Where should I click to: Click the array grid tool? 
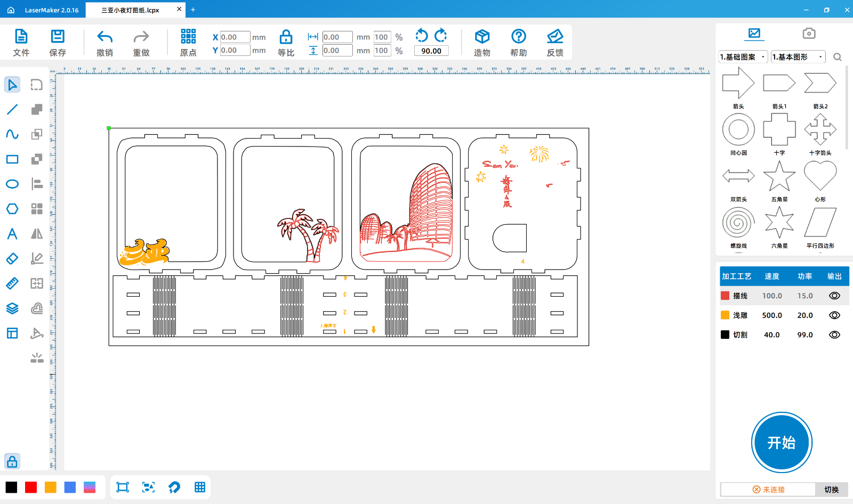(x=37, y=209)
